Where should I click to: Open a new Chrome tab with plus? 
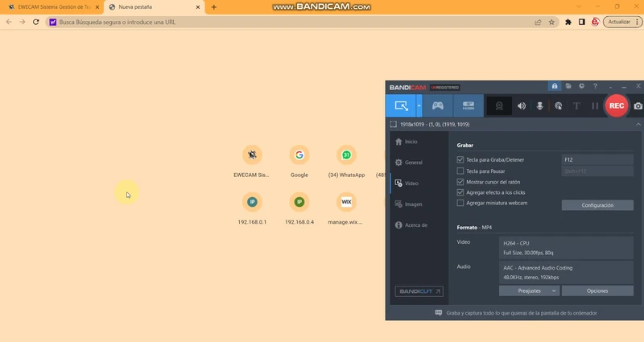213,7
